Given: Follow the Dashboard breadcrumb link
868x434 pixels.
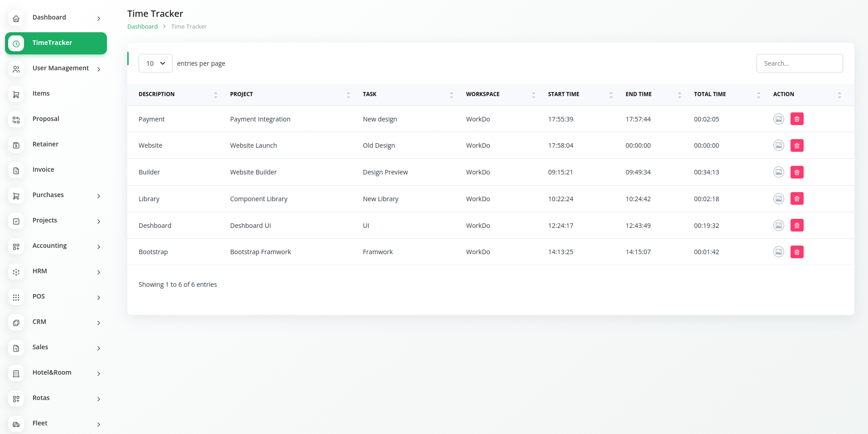Looking at the screenshot, I should point(142,27).
